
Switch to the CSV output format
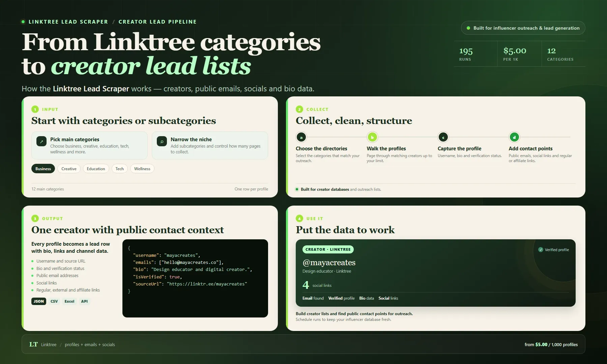54,301
